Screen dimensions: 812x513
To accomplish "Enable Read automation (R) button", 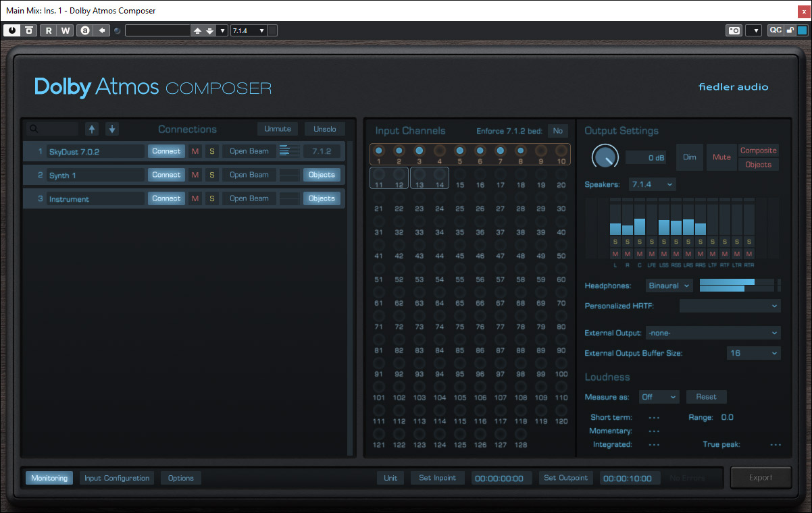I will point(49,30).
